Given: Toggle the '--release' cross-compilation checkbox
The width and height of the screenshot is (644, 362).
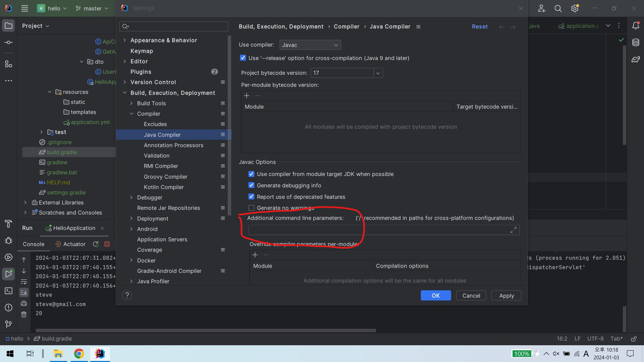Looking at the screenshot, I should tap(243, 58).
